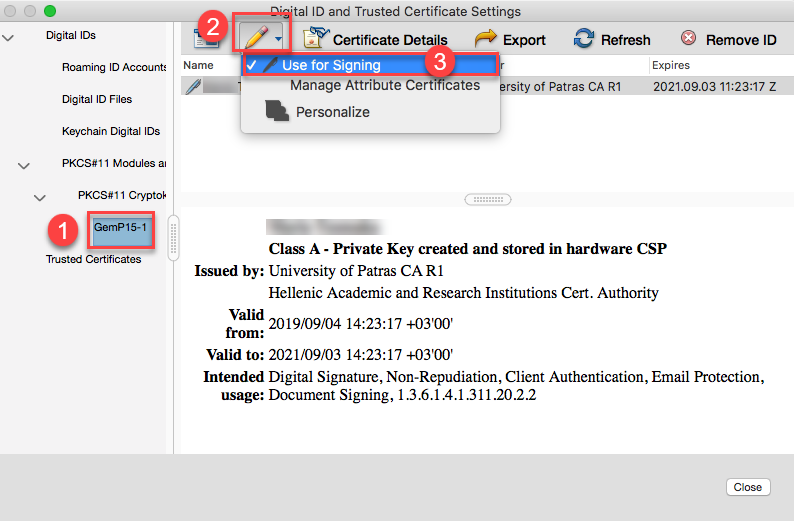Collapse the Digital IDs tree node
This screenshot has width=794, height=521.
coord(8,37)
